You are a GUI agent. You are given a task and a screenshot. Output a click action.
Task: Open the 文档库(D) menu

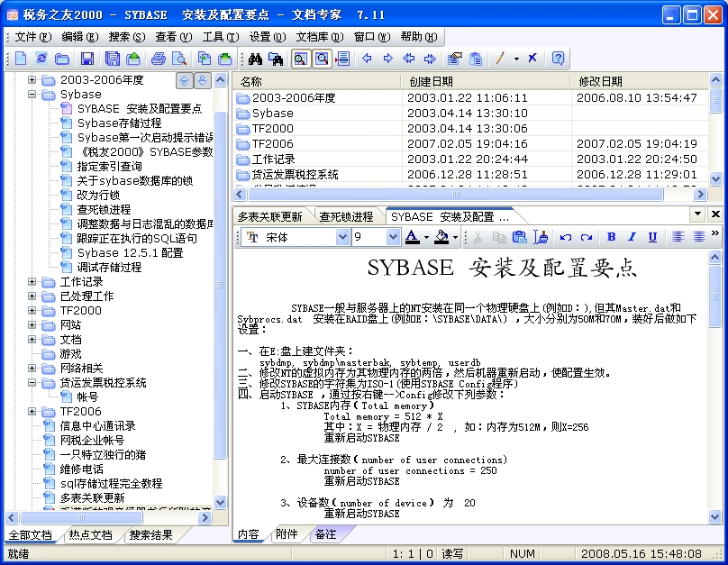click(320, 37)
